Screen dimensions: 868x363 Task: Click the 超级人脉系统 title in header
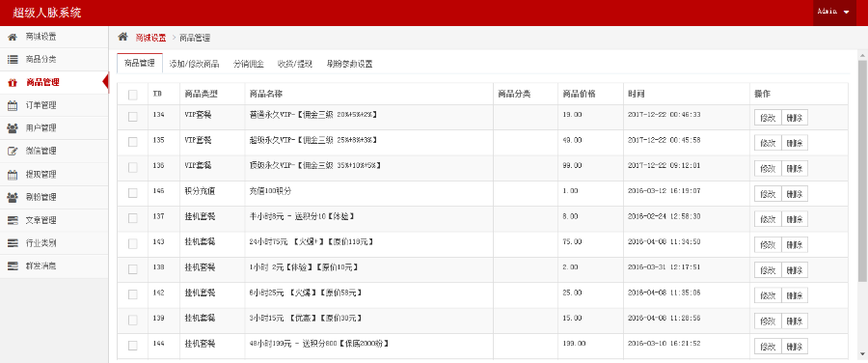click(47, 13)
